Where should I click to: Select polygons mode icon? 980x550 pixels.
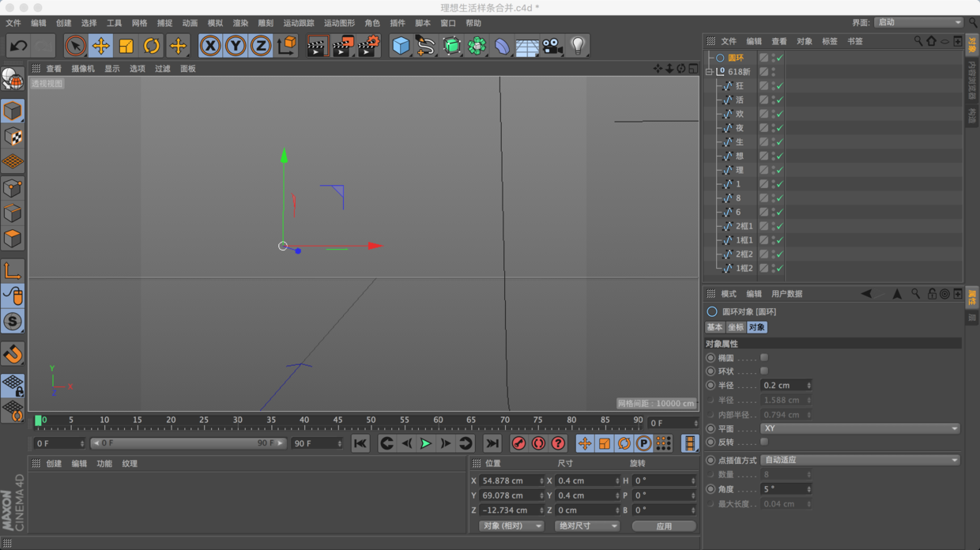pos(13,239)
